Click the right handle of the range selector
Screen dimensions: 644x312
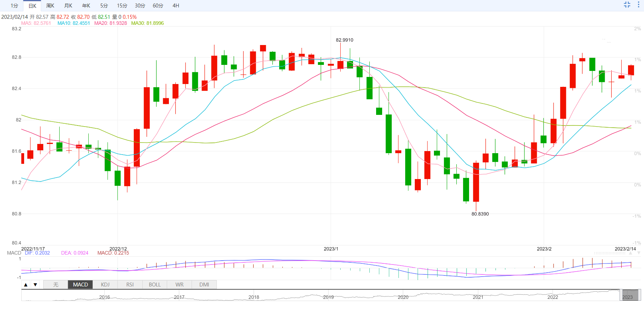click(640, 295)
